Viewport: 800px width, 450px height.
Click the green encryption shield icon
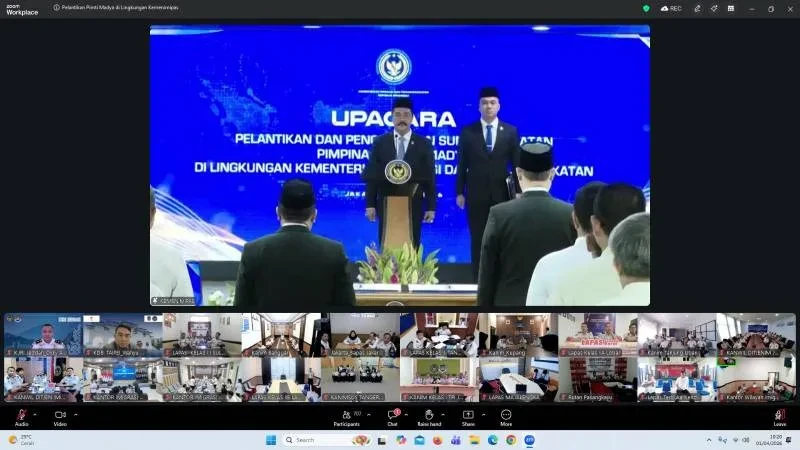tap(646, 9)
